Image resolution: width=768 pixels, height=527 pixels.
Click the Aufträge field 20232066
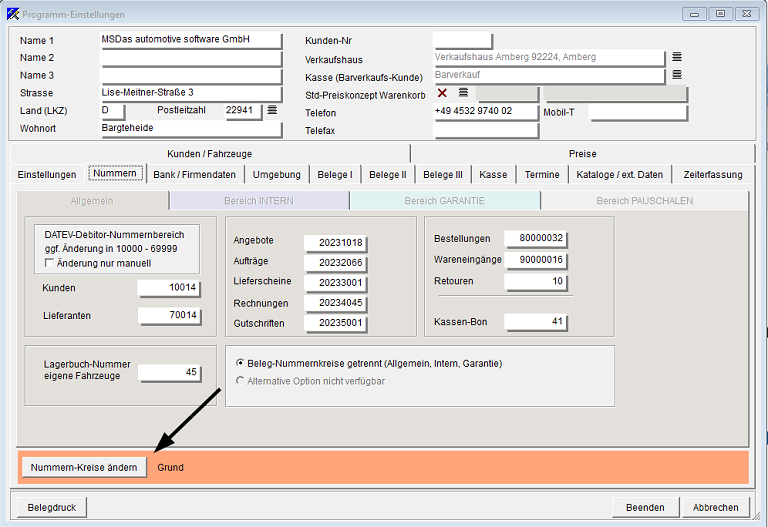(x=336, y=263)
